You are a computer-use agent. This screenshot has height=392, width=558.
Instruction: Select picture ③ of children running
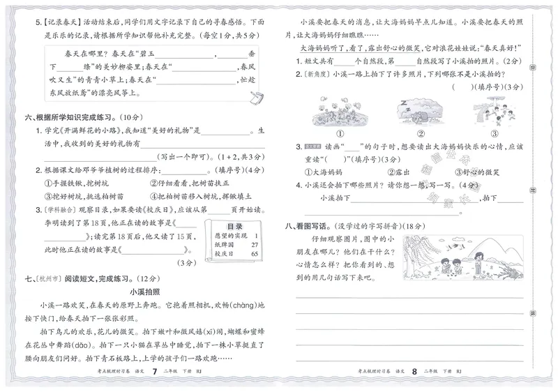pyautogui.click(x=495, y=111)
